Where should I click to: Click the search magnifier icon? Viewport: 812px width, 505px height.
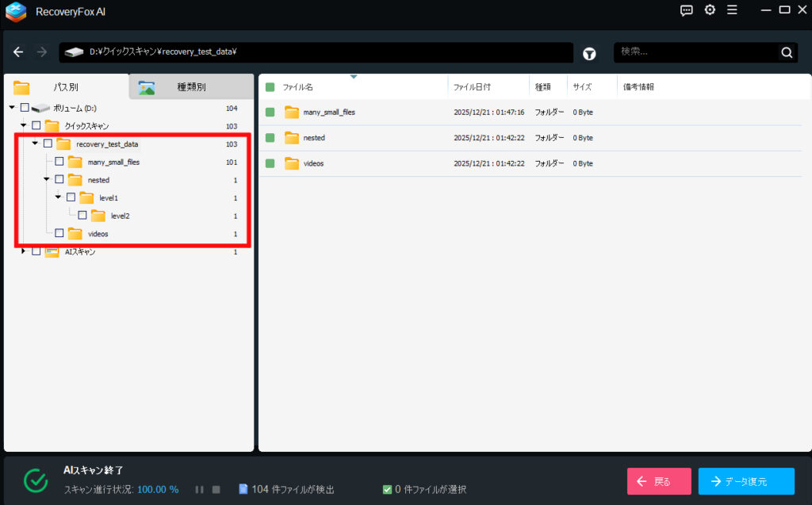pos(787,53)
